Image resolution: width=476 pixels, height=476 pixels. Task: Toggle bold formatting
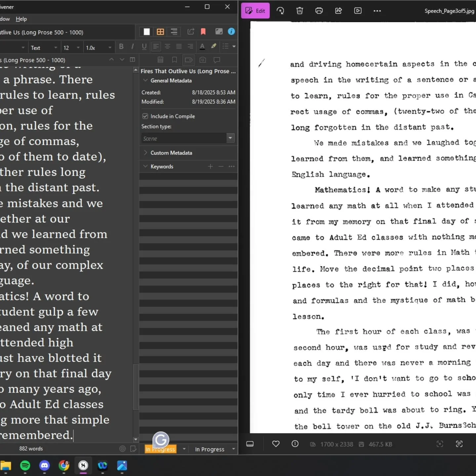coord(121,47)
